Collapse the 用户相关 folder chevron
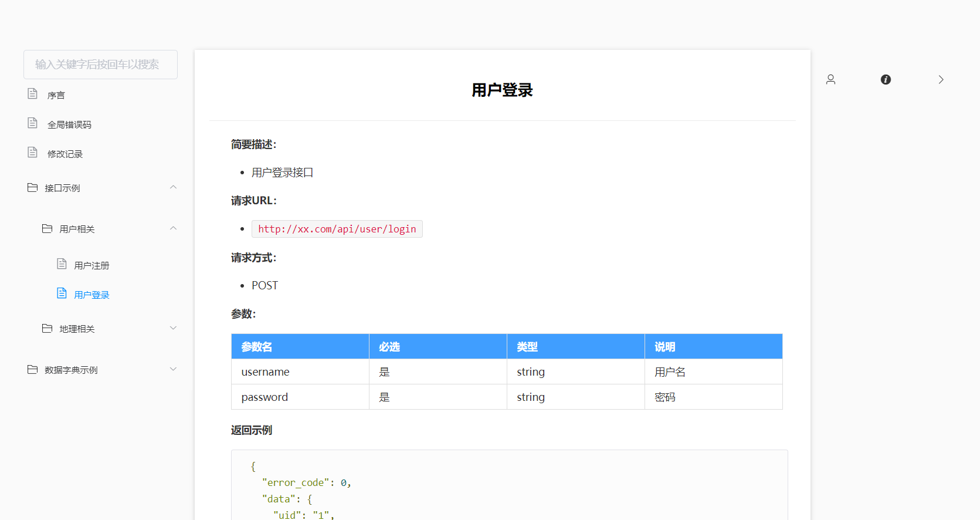980x520 pixels. (173, 228)
